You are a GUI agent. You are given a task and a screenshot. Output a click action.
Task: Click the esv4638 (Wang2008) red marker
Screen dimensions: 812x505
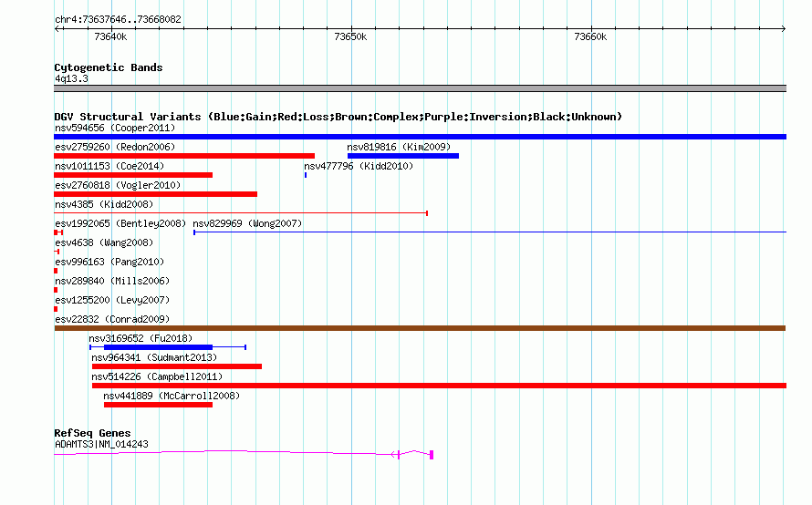point(57,252)
